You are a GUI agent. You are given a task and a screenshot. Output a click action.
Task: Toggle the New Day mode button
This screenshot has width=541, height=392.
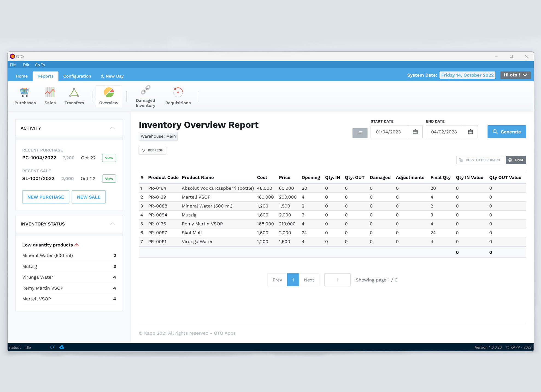pyautogui.click(x=112, y=76)
